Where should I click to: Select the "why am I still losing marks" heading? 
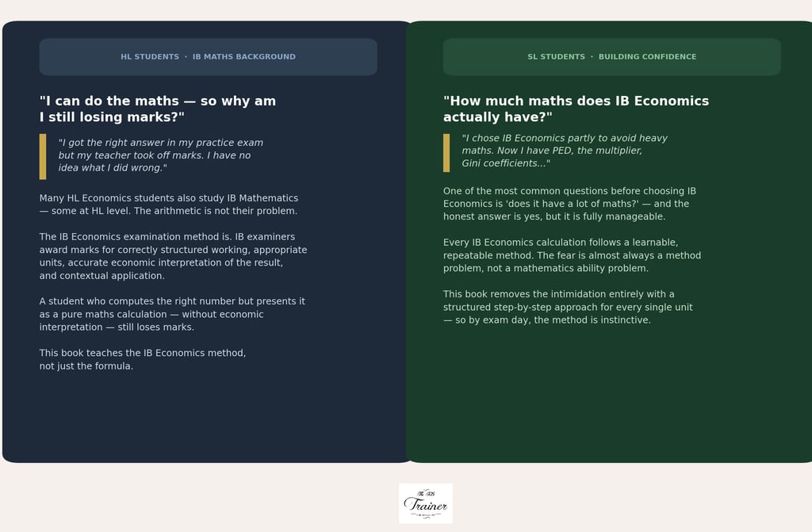click(157, 109)
